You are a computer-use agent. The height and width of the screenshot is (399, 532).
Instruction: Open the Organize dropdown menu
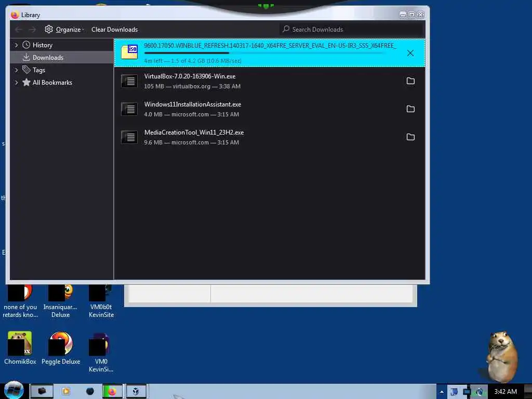pos(64,30)
